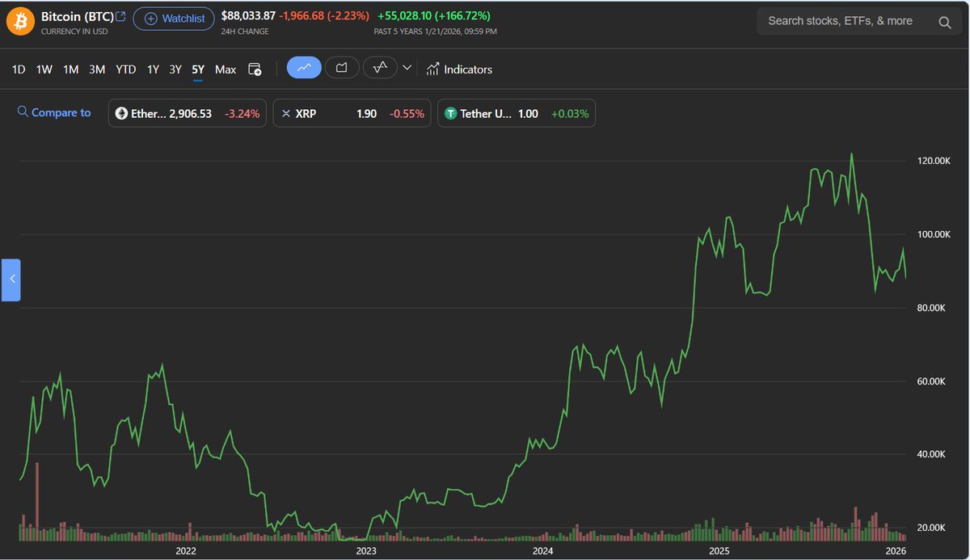
Task: Switch to 1M time range
Action: click(71, 69)
